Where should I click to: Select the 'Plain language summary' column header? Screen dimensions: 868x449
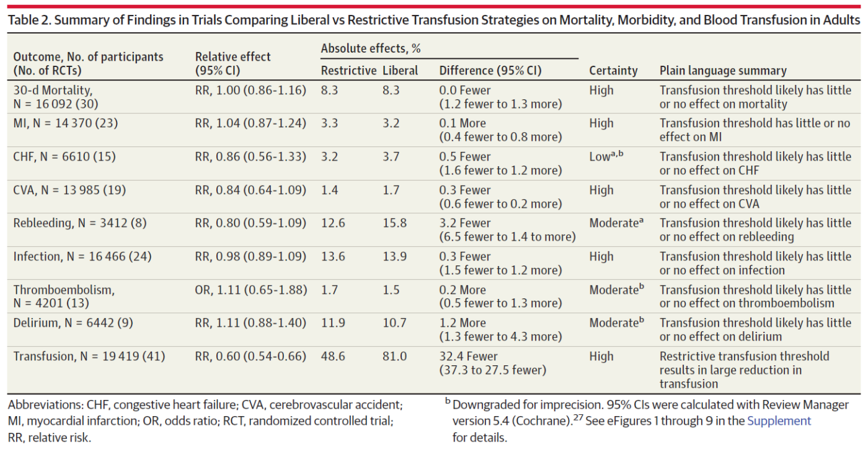723,71
